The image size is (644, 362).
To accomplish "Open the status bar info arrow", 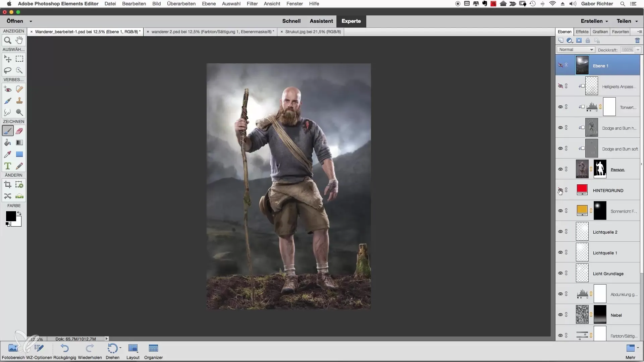I will 107,339.
